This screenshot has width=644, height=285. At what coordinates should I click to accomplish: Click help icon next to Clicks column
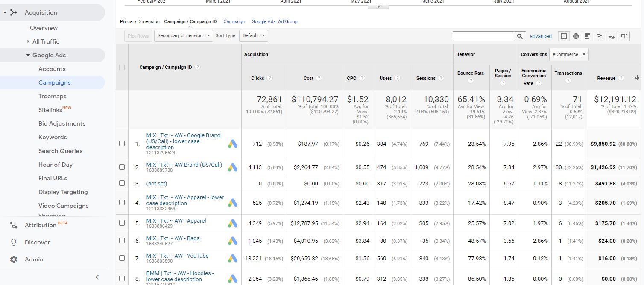tap(270, 78)
